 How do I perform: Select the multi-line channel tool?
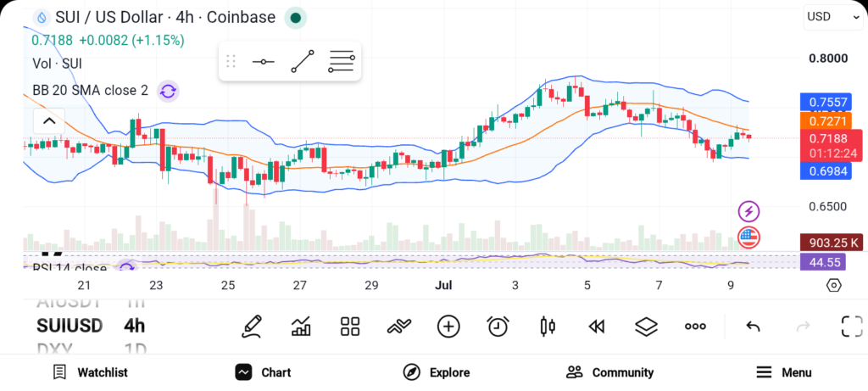[341, 61]
